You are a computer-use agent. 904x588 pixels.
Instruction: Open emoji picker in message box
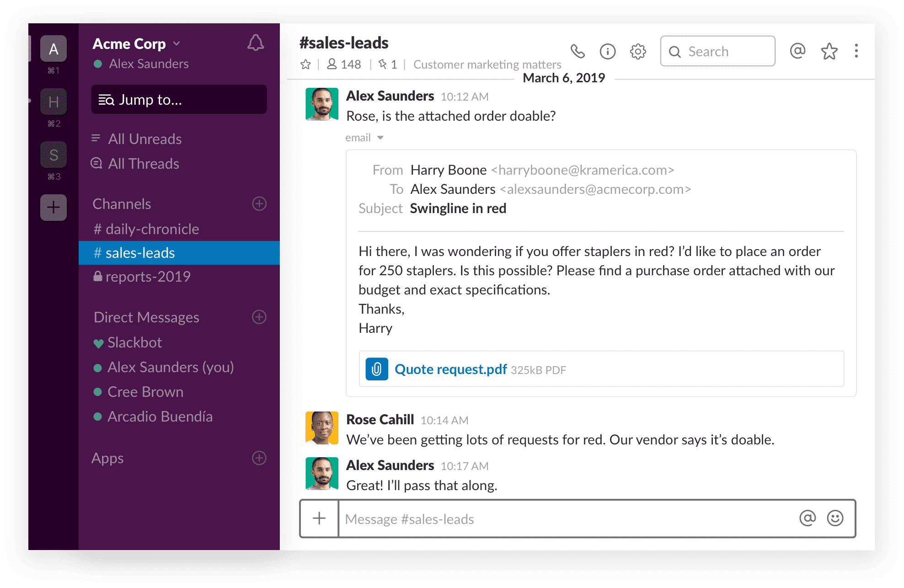pos(835,518)
